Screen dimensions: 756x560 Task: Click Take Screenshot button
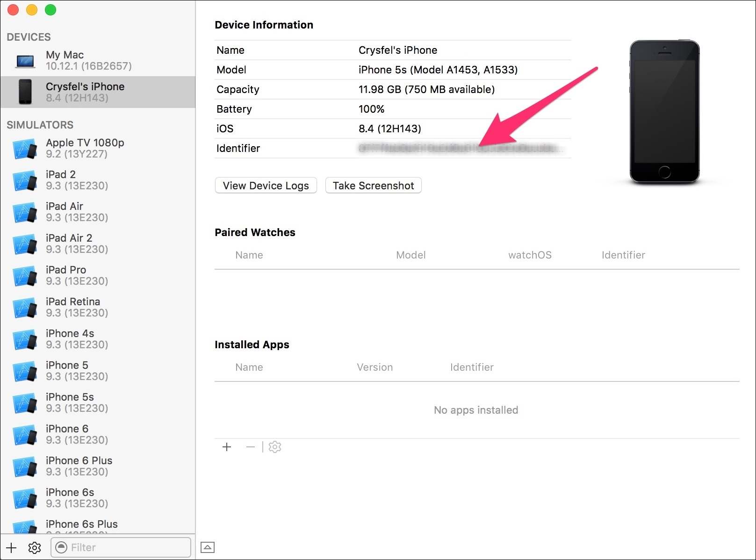[x=373, y=186]
